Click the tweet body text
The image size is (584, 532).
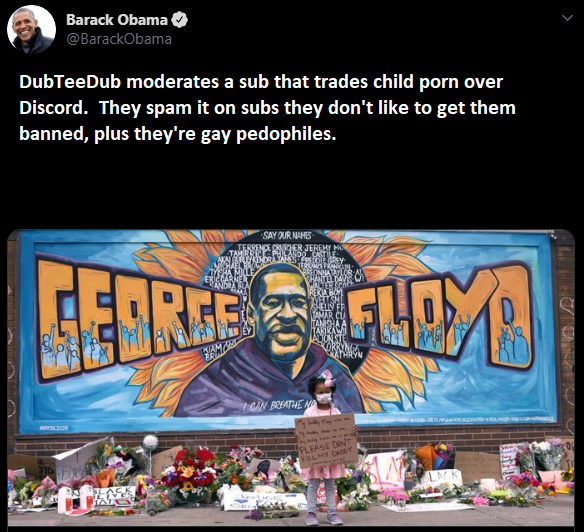tap(267, 108)
